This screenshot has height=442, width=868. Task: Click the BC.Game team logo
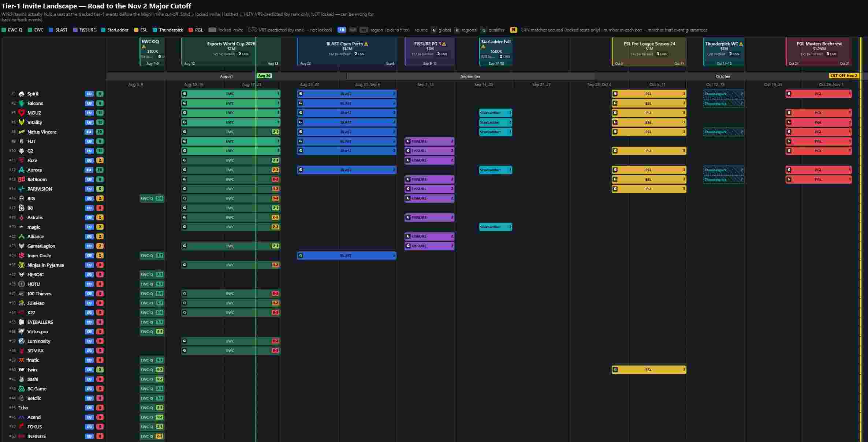[22, 389]
